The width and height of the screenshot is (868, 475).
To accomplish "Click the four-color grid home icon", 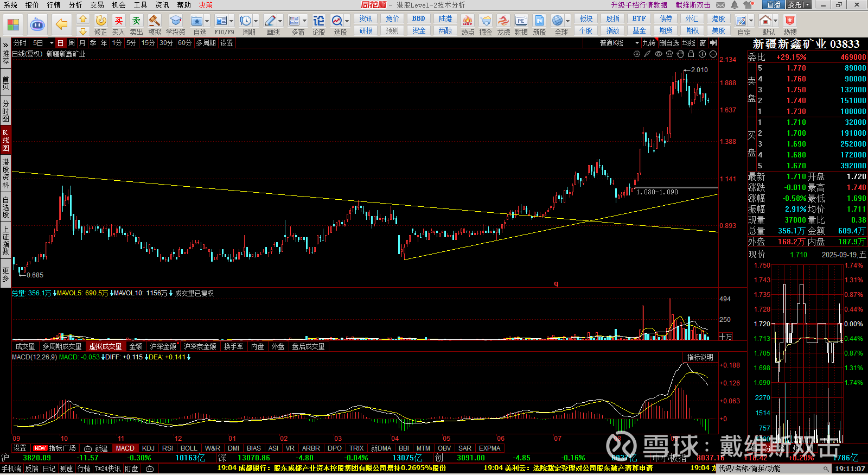I will click(x=14, y=24).
